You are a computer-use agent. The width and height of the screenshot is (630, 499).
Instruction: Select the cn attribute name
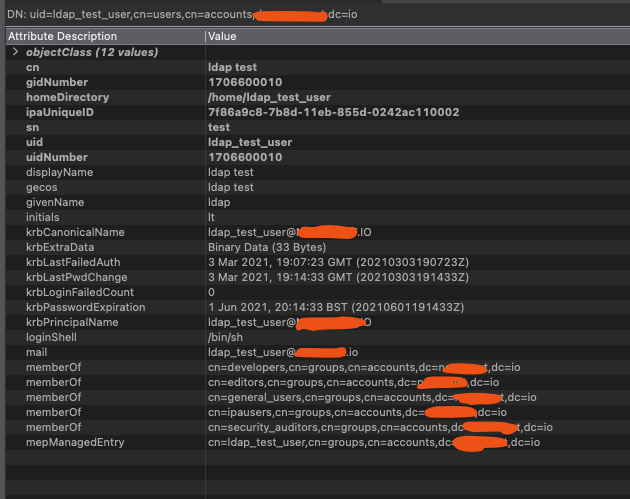coord(33,67)
